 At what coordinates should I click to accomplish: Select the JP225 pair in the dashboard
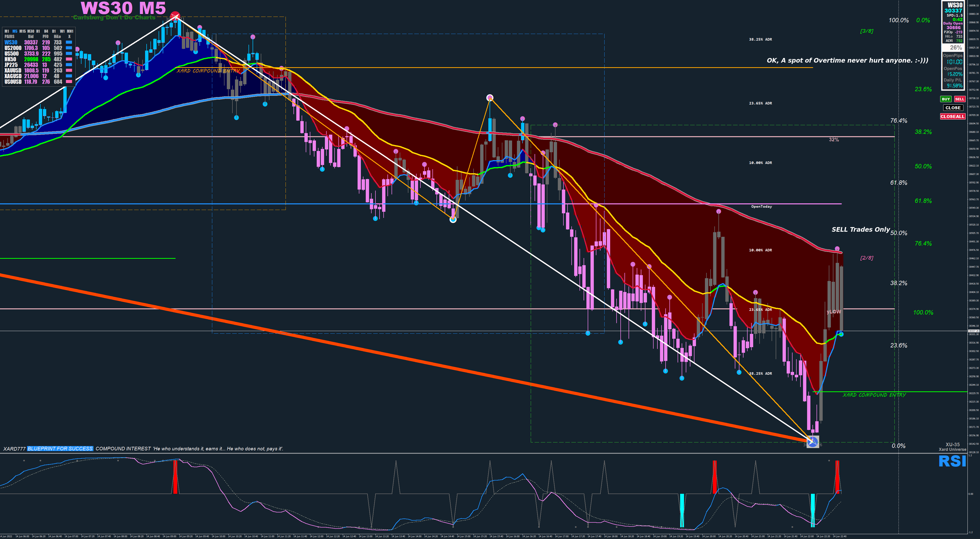click(x=11, y=65)
